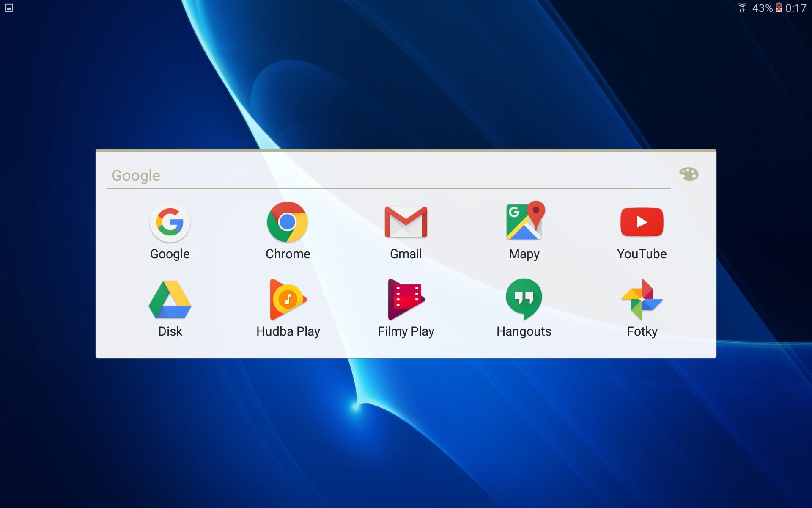The width and height of the screenshot is (812, 508).
Task: Open the folder background color palette
Action: [689, 174]
